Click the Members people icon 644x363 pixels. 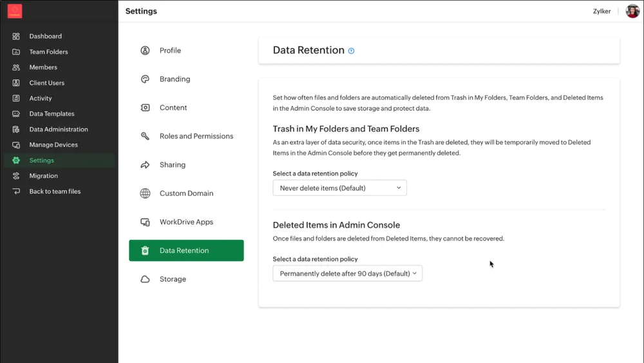[x=16, y=68]
